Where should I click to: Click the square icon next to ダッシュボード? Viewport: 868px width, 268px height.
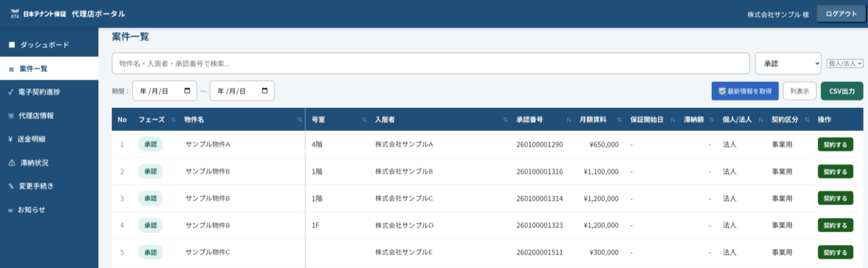[x=12, y=45]
